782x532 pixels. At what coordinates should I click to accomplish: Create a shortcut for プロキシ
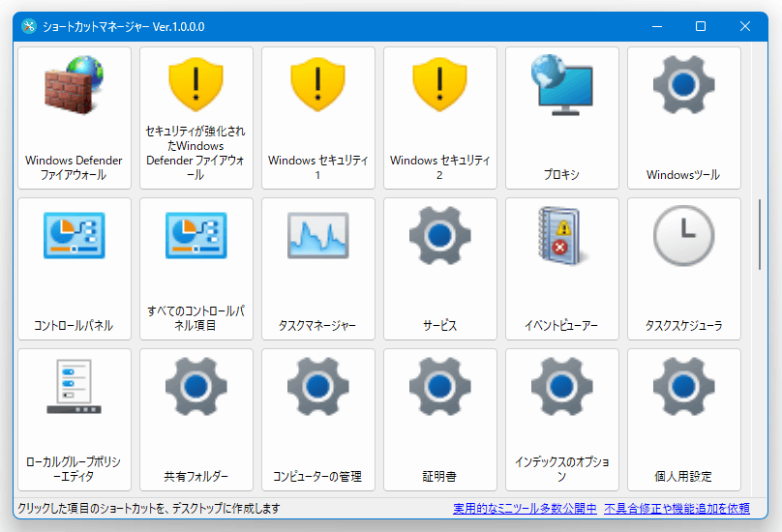[x=561, y=118]
